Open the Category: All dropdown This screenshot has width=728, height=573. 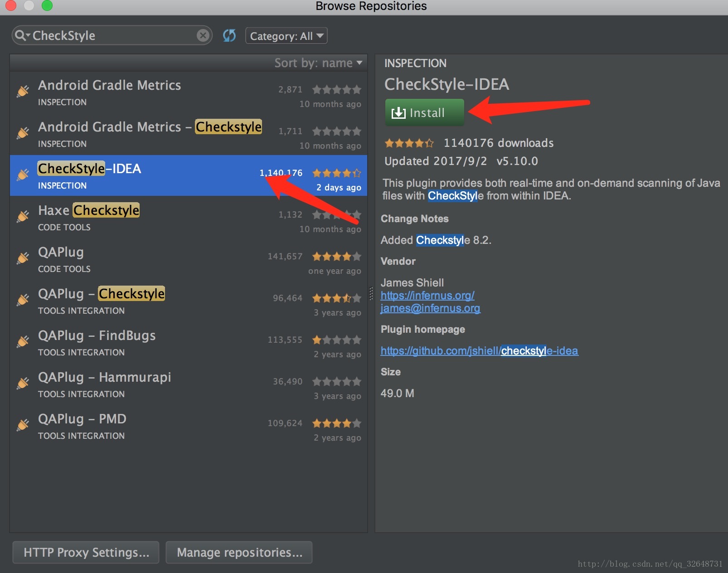pos(286,36)
